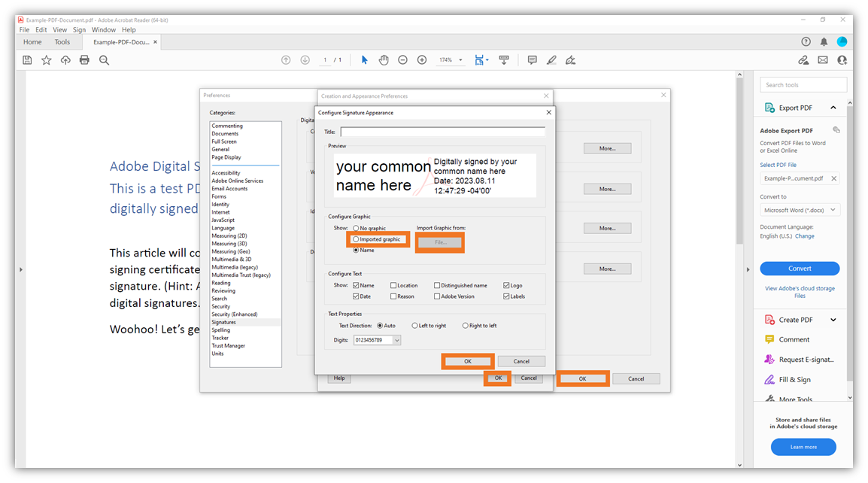Click the Search tools field
Image resolution: width=868 pixels, height=483 pixels.
click(803, 85)
